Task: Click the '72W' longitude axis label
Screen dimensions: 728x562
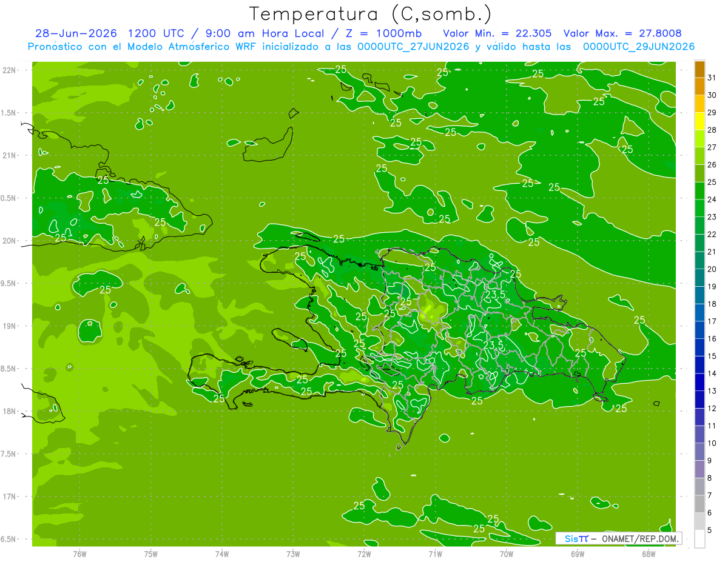Action: coord(364,554)
